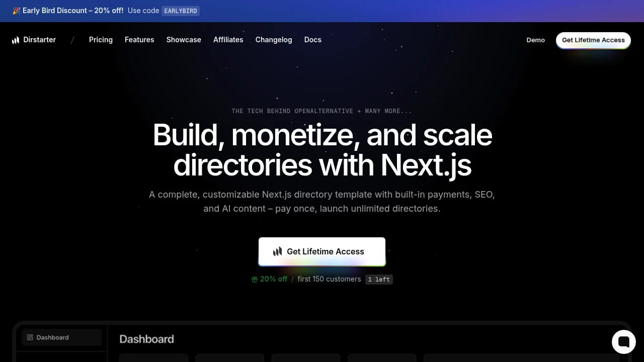View the Changelog
The image size is (644, 362).
(x=274, y=40)
